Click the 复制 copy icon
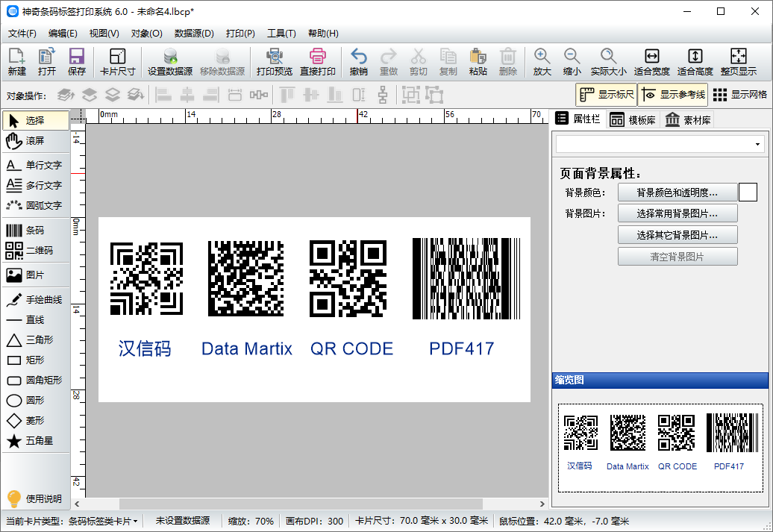The image size is (773, 532). click(x=448, y=62)
